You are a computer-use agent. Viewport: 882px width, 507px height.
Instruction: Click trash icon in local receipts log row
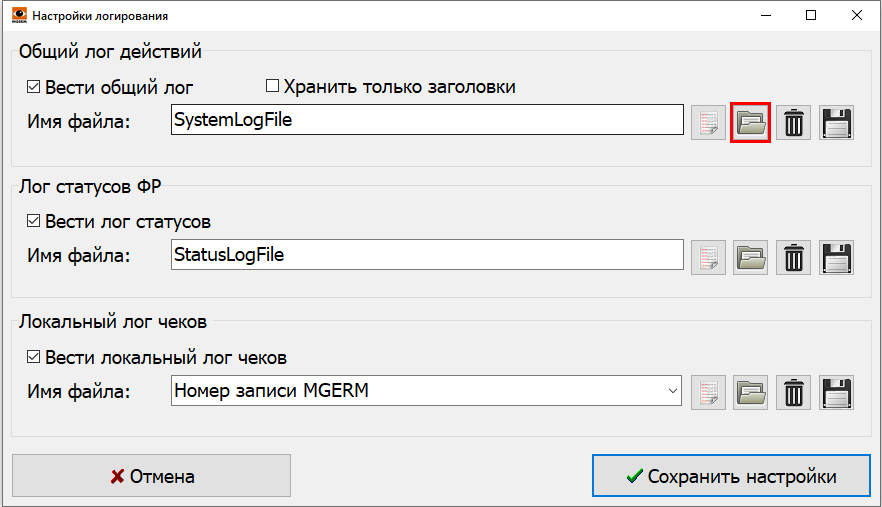[x=793, y=392]
